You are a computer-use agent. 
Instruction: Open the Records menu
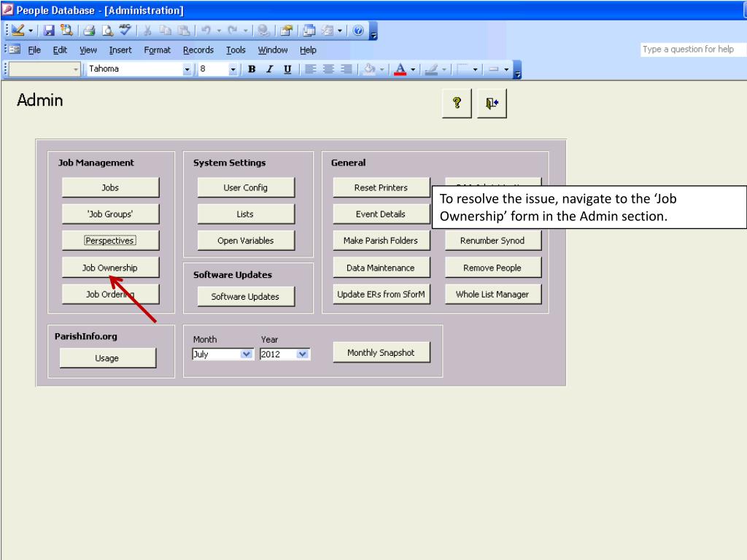(x=198, y=50)
